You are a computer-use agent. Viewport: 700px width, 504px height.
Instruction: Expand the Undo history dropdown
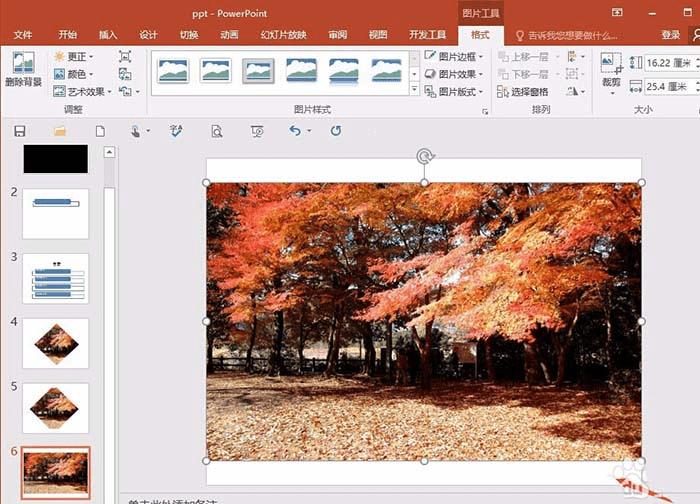point(309,131)
